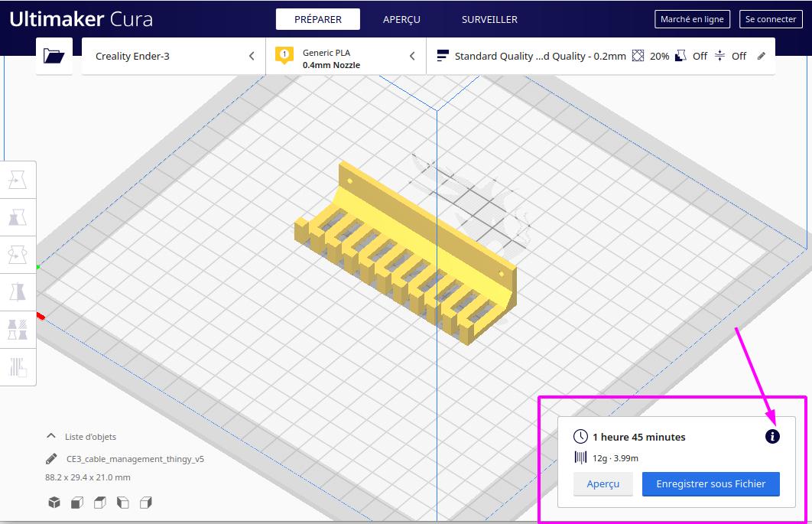Click the clock print time icon
Image resolution: width=812 pixels, height=524 pixels.
580,436
